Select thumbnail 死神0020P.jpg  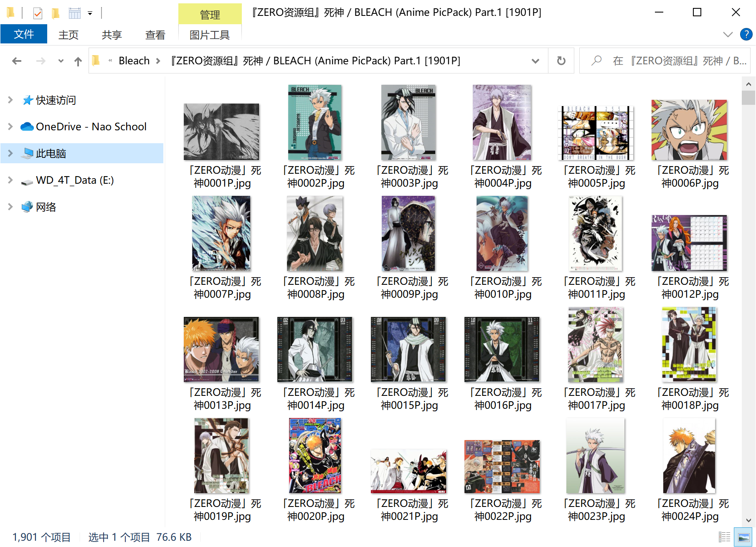[315, 456]
